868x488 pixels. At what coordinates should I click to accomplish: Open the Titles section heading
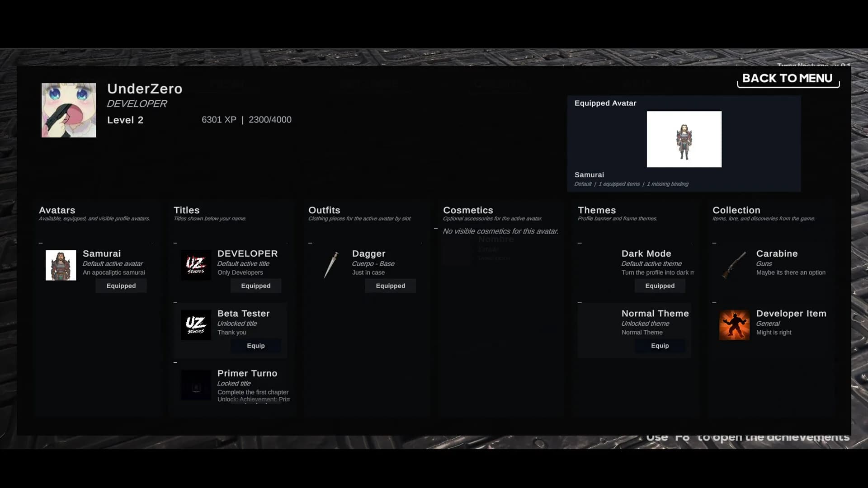coord(187,210)
